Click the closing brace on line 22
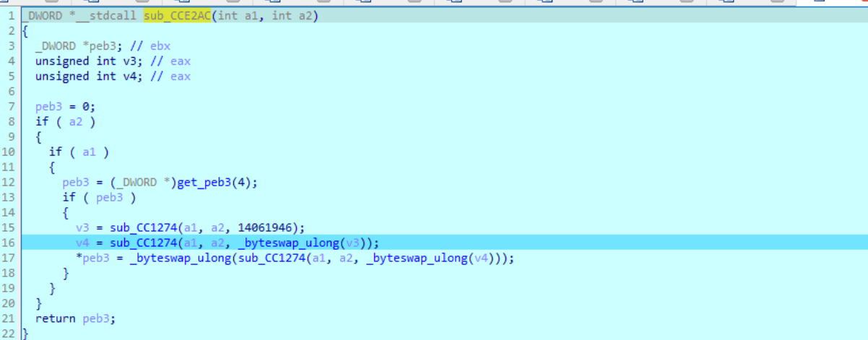 point(25,334)
